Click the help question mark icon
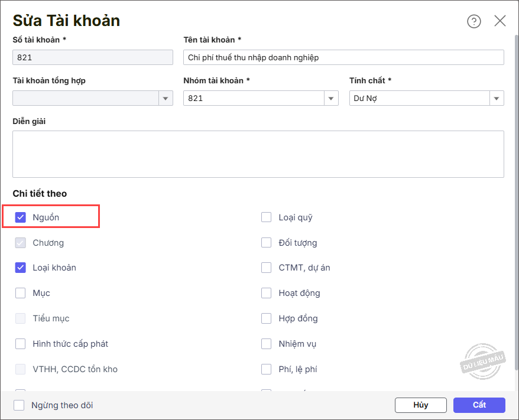 click(474, 21)
